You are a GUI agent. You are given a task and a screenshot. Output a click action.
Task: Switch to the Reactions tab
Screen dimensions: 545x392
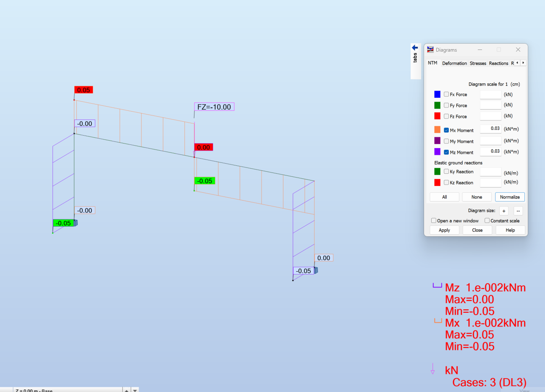[498, 63]
